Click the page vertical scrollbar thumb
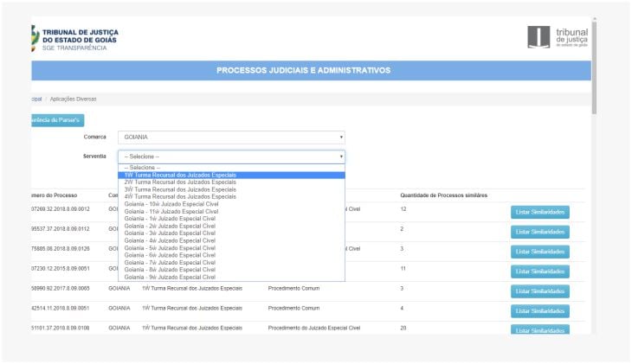 click(594, 67)
